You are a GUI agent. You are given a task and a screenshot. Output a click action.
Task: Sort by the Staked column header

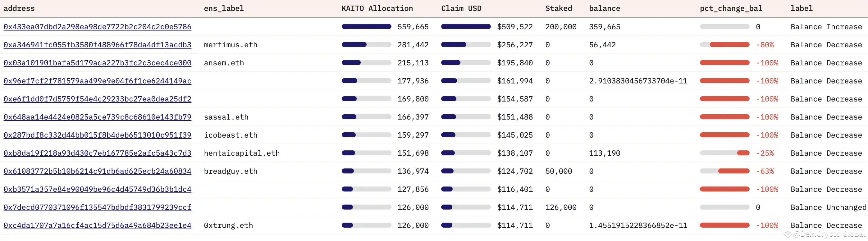(x=558, y=8)
